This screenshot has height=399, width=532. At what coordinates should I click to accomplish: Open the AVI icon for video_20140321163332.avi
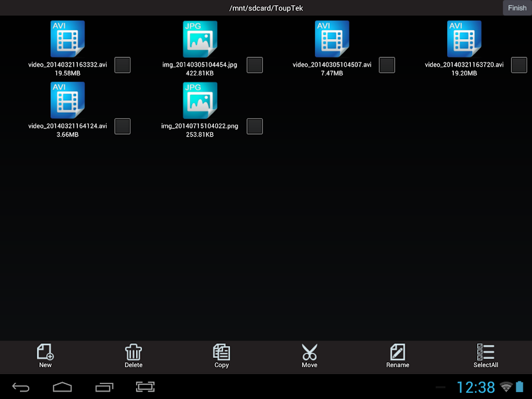point(67,39)
